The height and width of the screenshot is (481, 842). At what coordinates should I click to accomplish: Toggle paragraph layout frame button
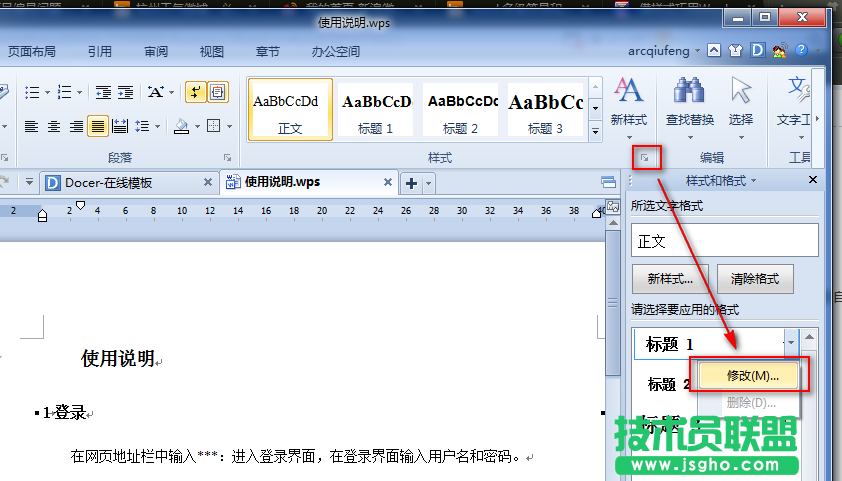[217, 92]
